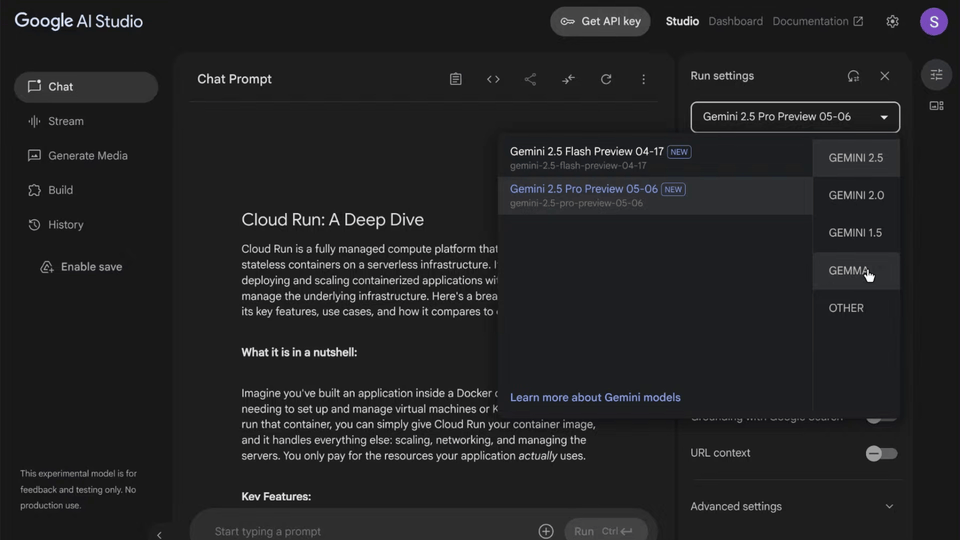Collapse the left sidebar chevron

tap(159, 534)
